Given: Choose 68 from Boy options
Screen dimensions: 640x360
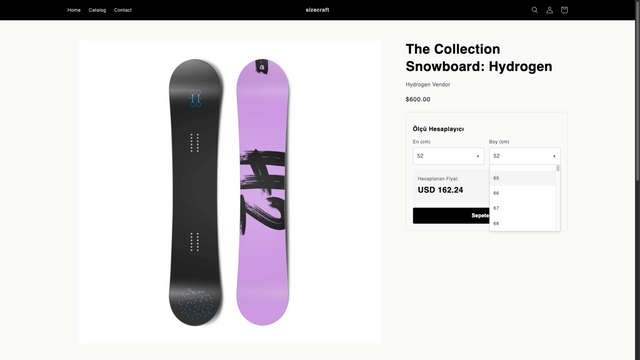Looking at the screenshot, I should [x=522, y=223].
